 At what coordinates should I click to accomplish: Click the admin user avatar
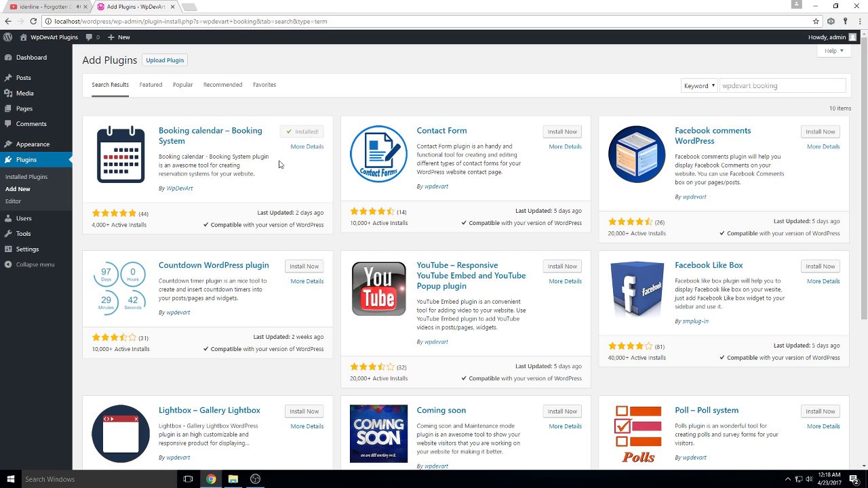click(x=852, y=37)
